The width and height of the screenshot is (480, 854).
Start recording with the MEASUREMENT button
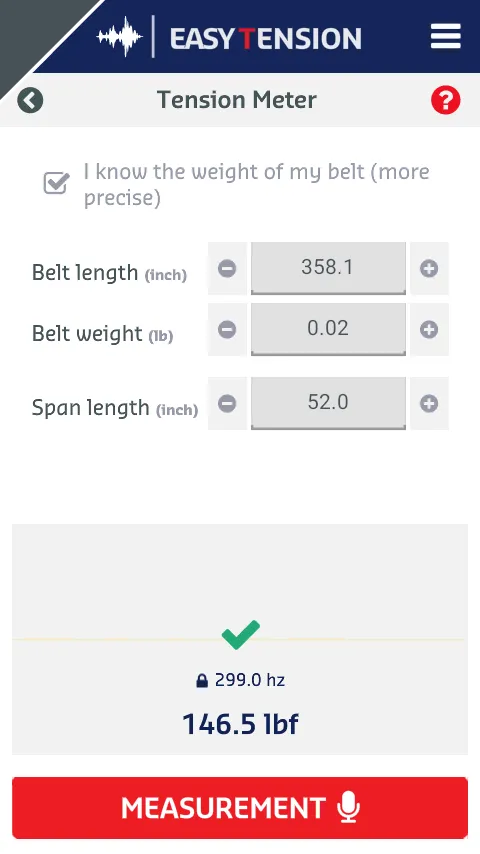[x=240, y=808]
